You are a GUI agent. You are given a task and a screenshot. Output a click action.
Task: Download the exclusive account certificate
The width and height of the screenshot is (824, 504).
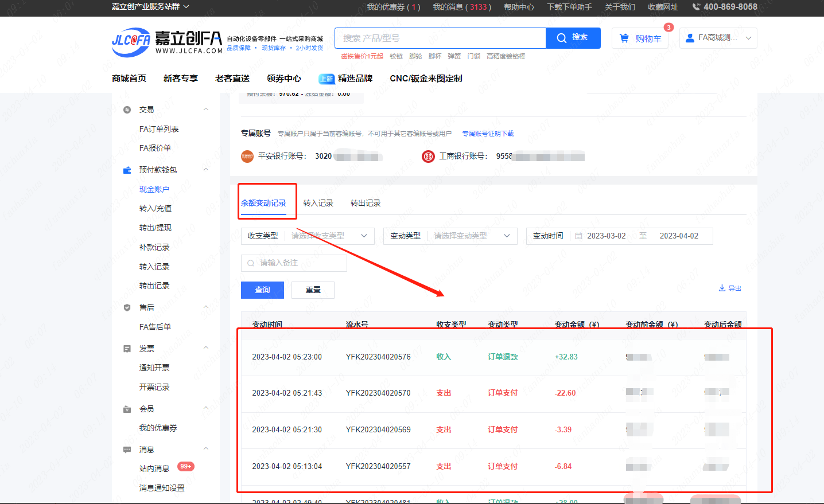point(488,134)
